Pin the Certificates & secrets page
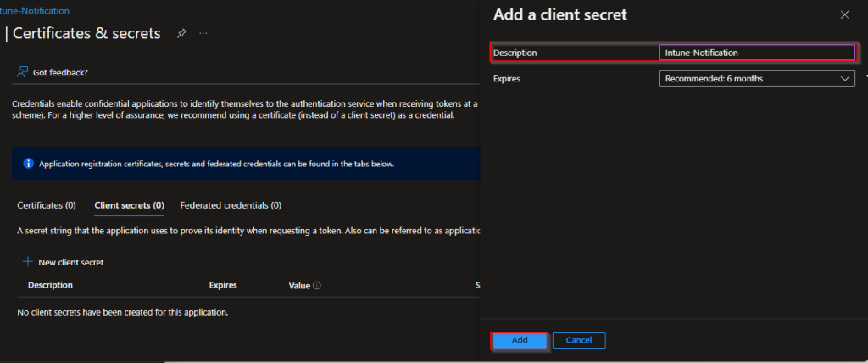Screen dimensions: 868x363 181,33
